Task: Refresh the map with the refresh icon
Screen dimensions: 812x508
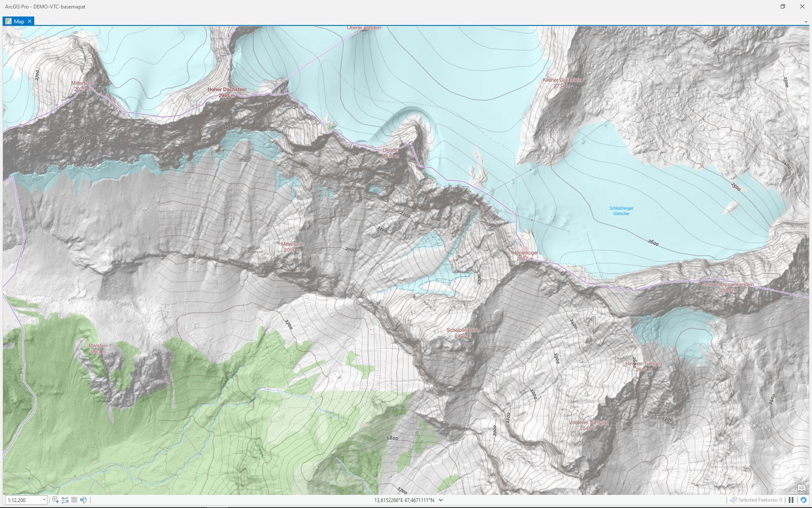Action: (803, 500)
